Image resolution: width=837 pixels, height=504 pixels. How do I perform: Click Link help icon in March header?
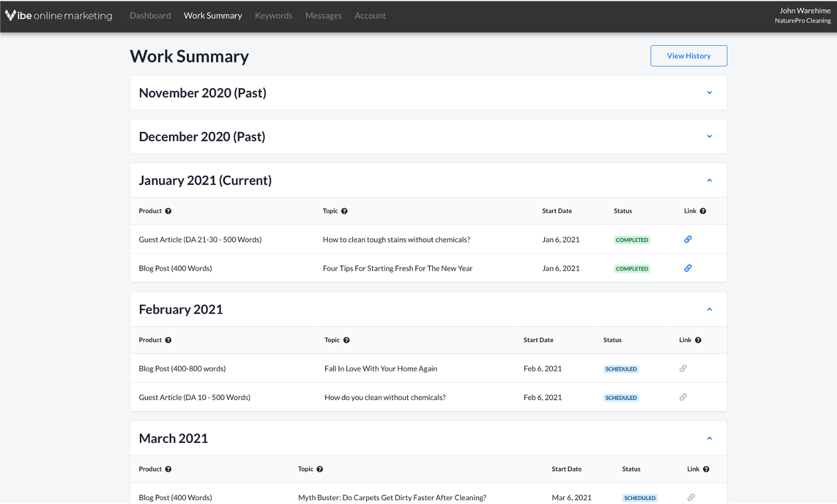(706, 469)
